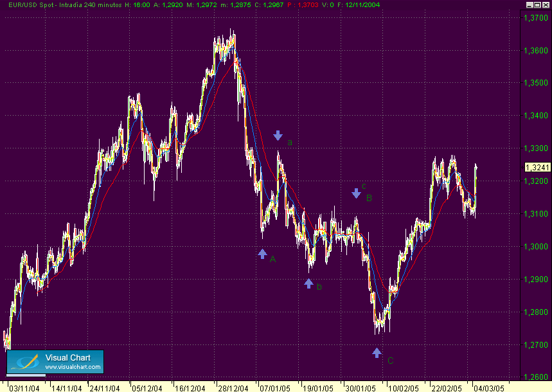552x392 pixels.
Task: Open the www.visualchart.com link
Action: coord(73,367)
